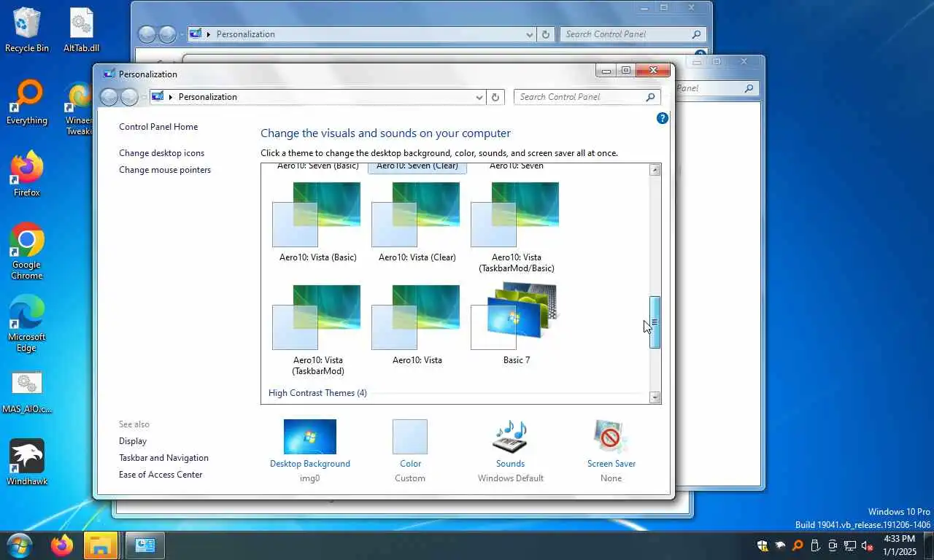Open the Winaero Tweaker desktop shortcut
The height and width of the screenshot is (560, 934).
coord(79,109)
